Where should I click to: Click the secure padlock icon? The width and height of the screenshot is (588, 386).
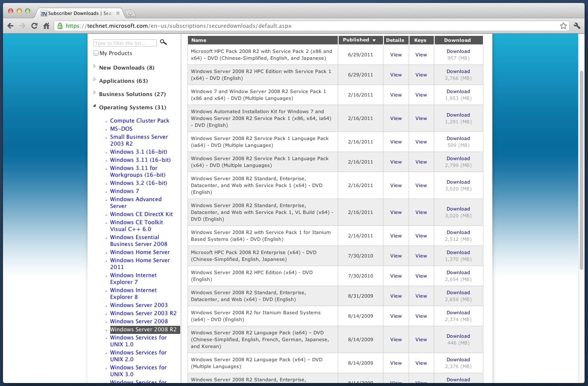[60, 26]
